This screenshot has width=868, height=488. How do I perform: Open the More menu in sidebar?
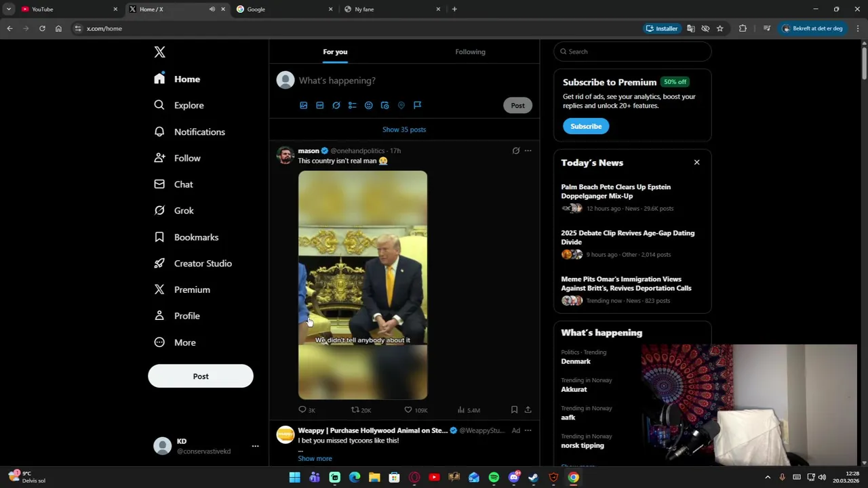click(x=175, y=342)
